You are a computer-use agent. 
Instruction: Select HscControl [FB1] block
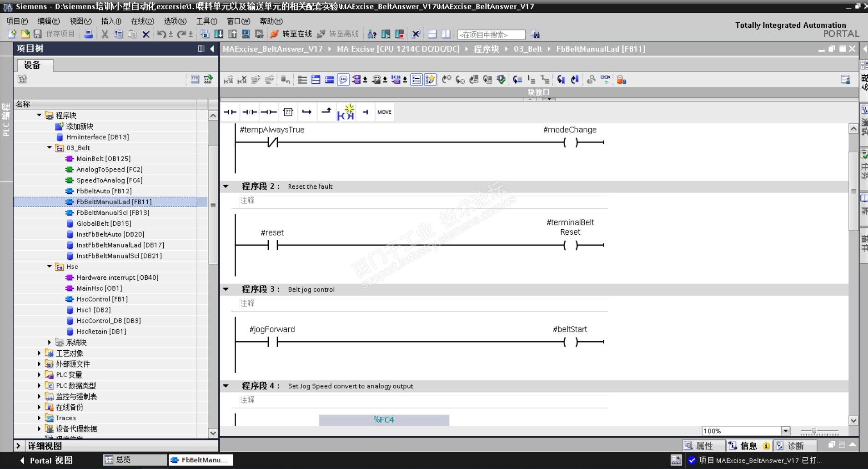pos(102,299)
